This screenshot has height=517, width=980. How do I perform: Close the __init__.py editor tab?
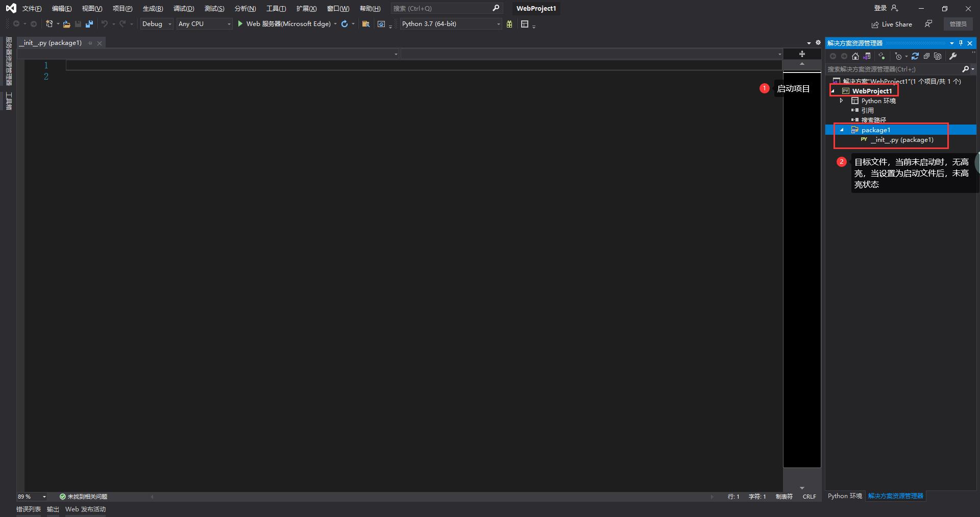click(x=100, y=43)
